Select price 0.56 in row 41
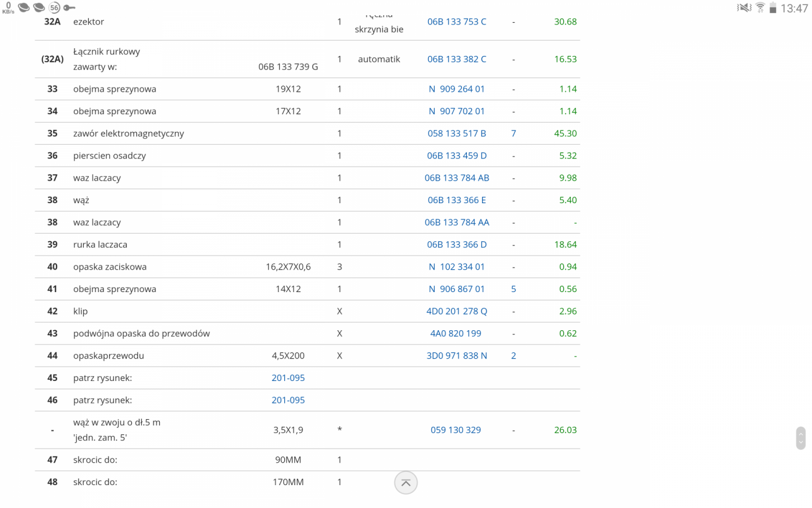Image resolution: width=812 pixels, height=508 pixels. 568,289
